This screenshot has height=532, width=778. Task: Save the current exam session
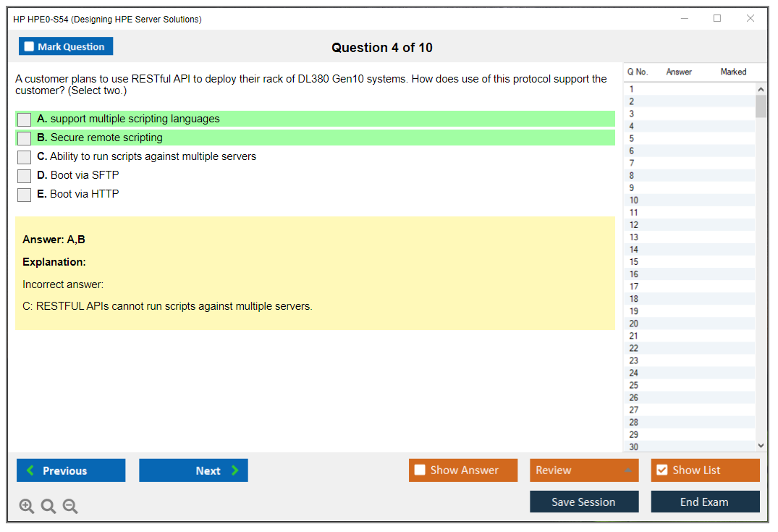pyautogui.click(x=583, y=501)
